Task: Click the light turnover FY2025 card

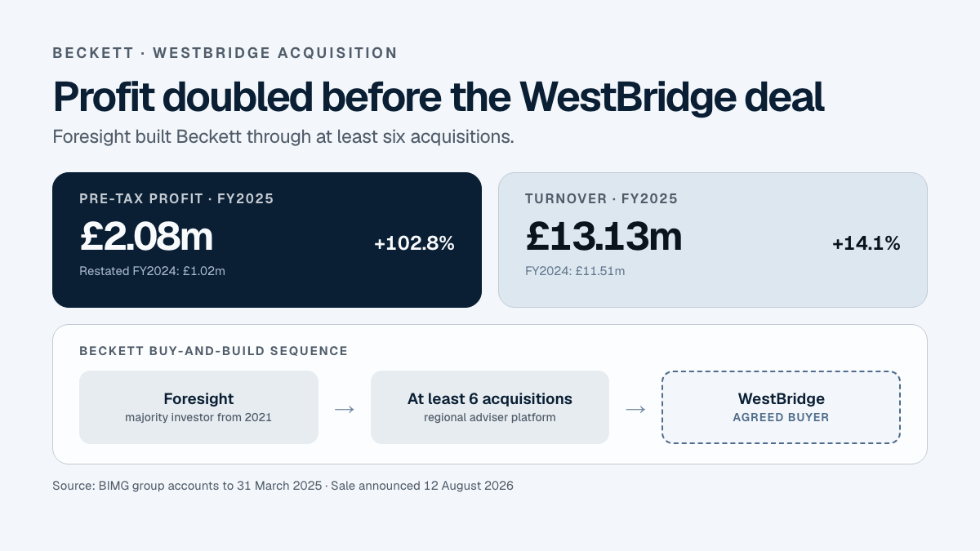Action: coord(713,240)
